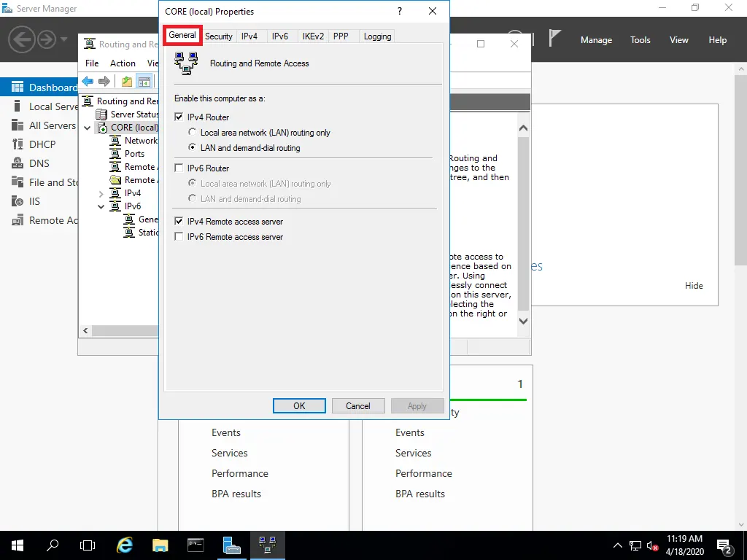Image resolution: width=747 pixels, height=560 pixels.
Task: Open the PPP tab
Action: coord(341,36)
